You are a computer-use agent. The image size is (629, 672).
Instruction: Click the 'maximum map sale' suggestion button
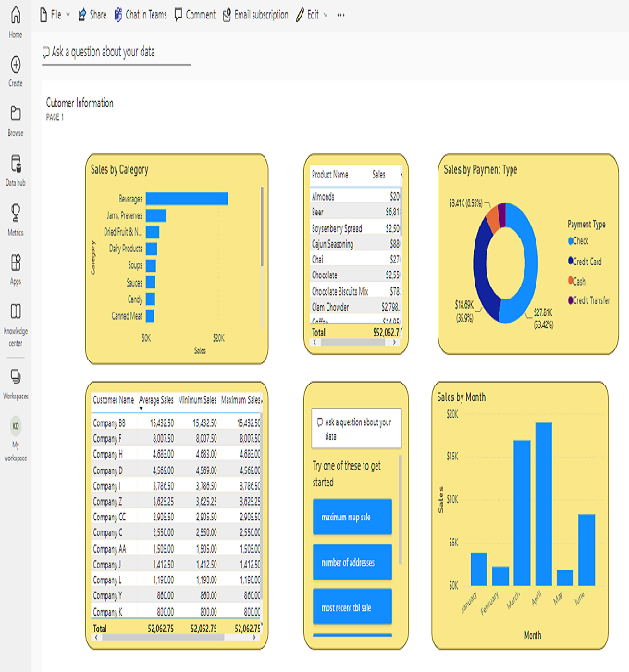point(351,517)
